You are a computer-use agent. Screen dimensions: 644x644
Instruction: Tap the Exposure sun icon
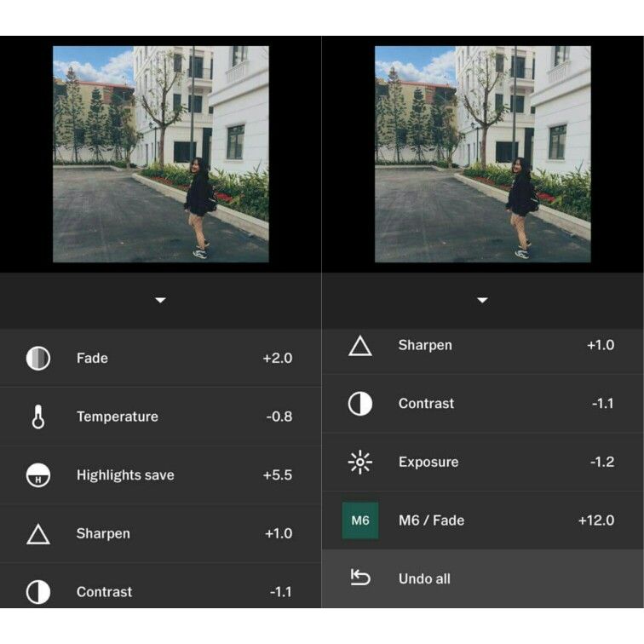click(x=360, y=462)
